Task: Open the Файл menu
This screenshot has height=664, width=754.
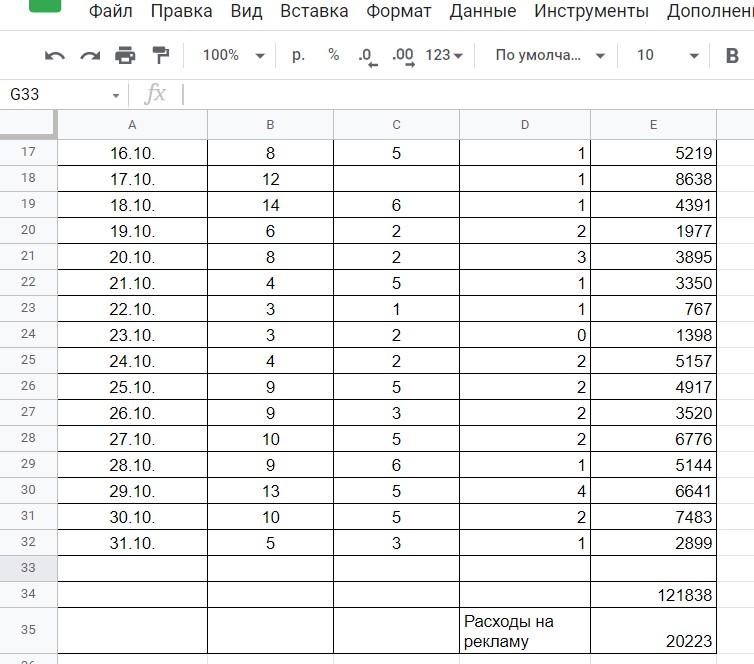Action: point(110,11)
